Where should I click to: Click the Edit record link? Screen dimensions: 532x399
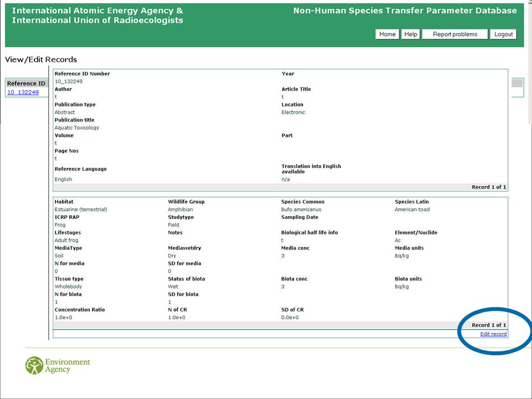click(493, 334)
